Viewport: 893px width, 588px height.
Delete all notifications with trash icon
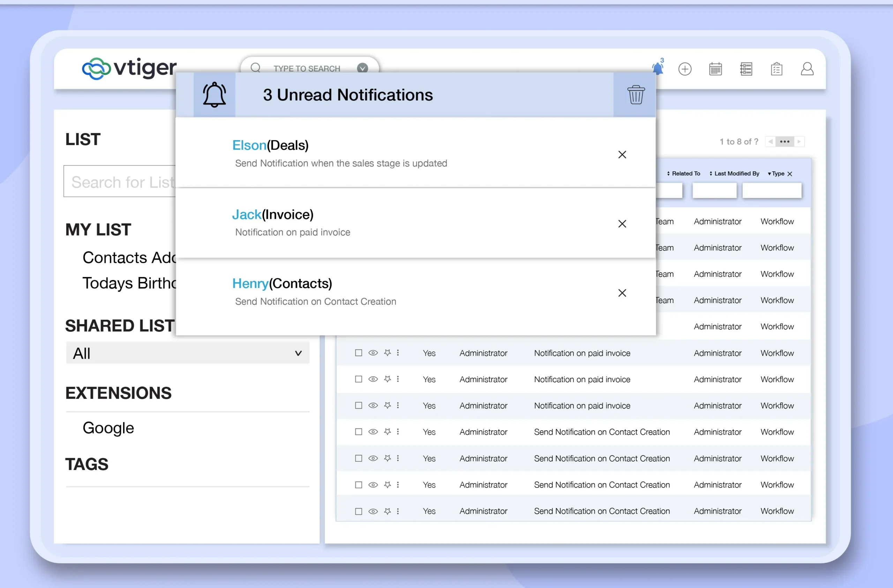pyautogui.click(x=636, y=95)
